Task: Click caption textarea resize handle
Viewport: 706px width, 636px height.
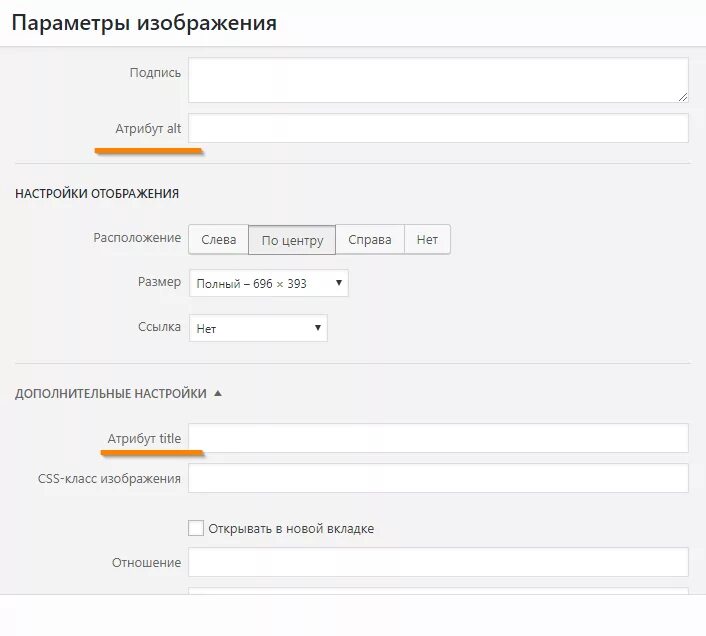Action: pos(683,97)
